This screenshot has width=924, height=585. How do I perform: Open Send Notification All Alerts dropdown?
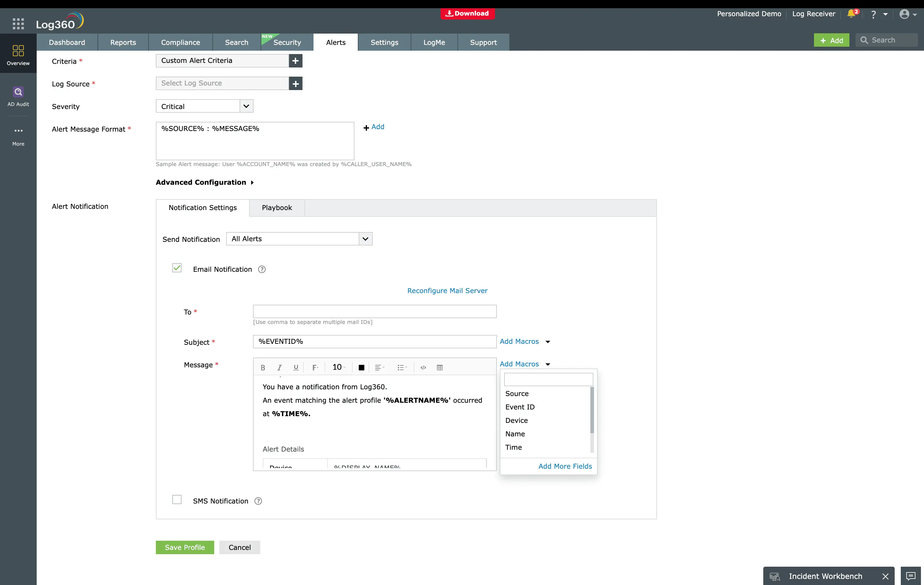pos(299,239)
